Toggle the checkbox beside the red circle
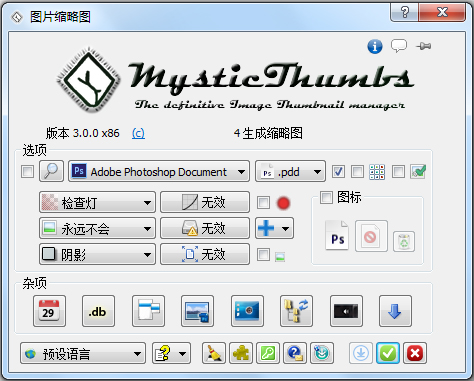Screen dimensions: 474x381 coord(263,203)
